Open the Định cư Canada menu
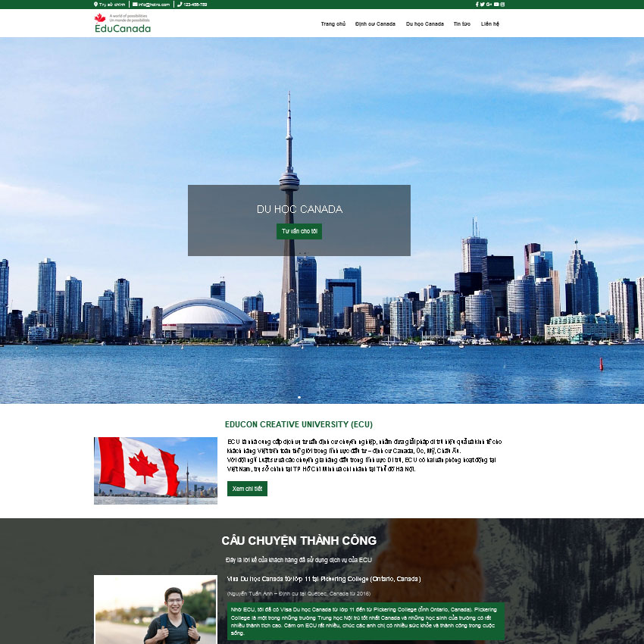The height and width of the screenshot is (644, 644). tap(375, 24)
